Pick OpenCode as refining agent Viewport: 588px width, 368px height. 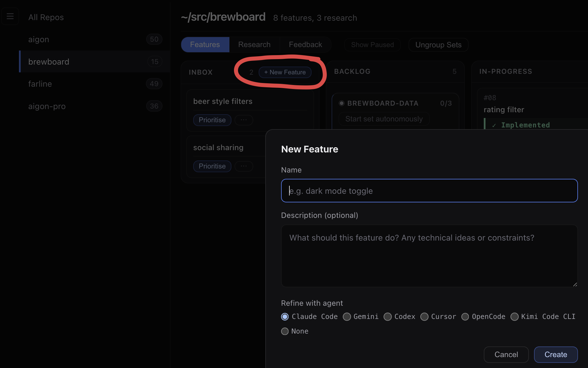click(465, 317)
